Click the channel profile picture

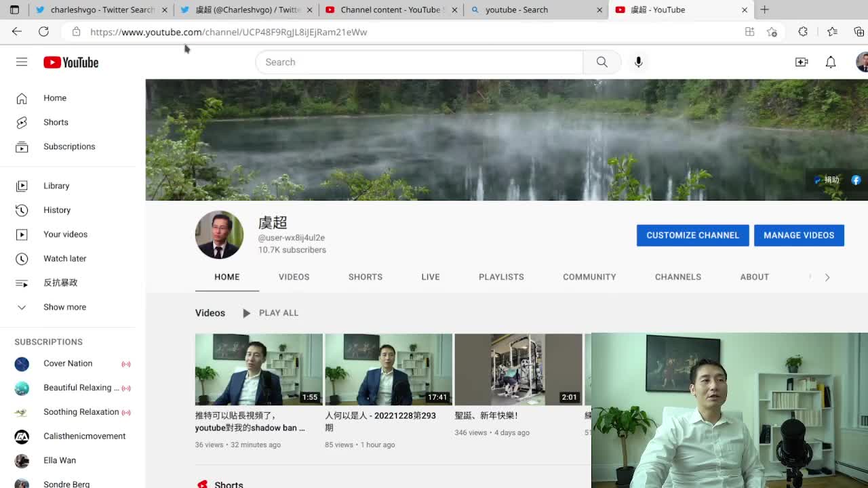tap(219, 235)
